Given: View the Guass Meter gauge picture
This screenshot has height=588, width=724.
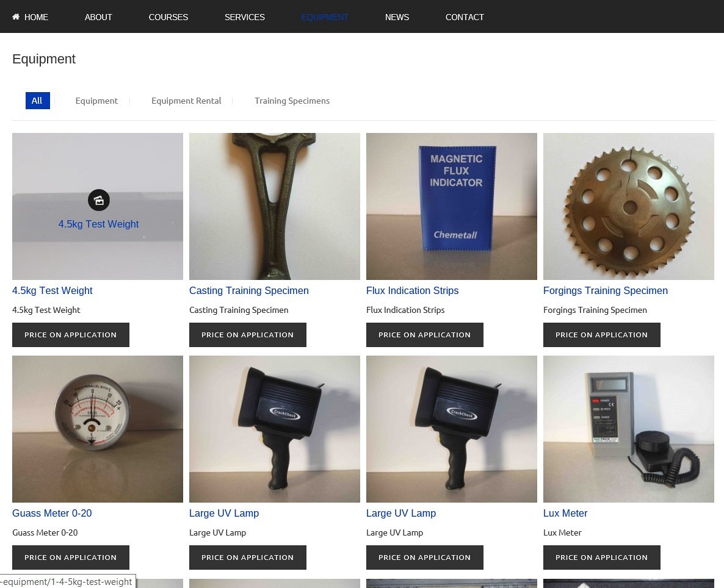Looking at the screenshot, I should [x=98, y=429].
